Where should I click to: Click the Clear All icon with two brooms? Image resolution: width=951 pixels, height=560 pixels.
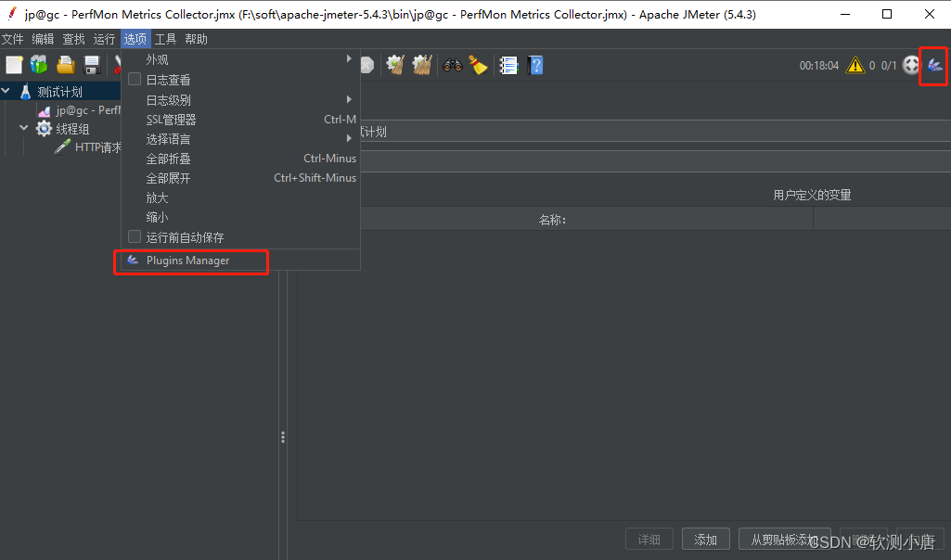click(422, 65)
